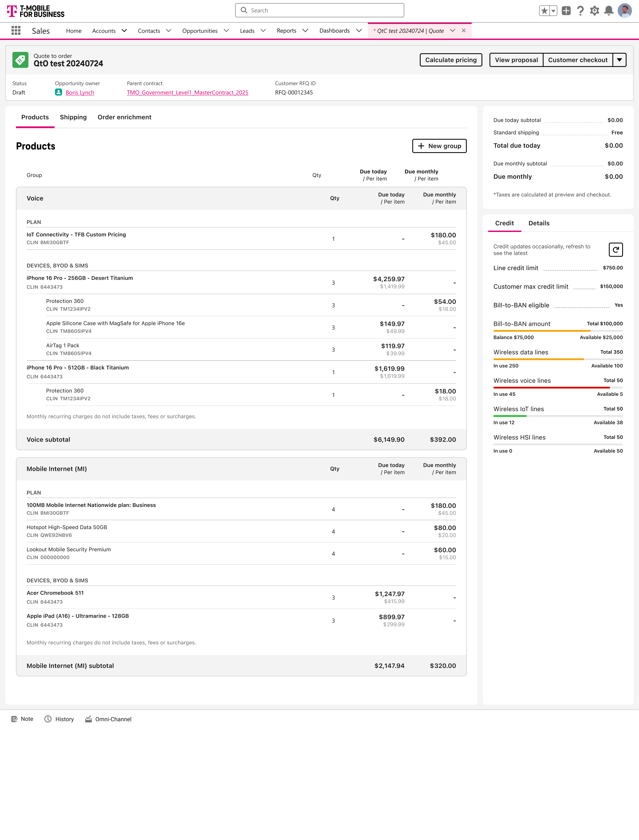Expand the Opportunities menu chevron
This screenshot has width=639, height=840.
pyautogui.click(x=226, y=31)
